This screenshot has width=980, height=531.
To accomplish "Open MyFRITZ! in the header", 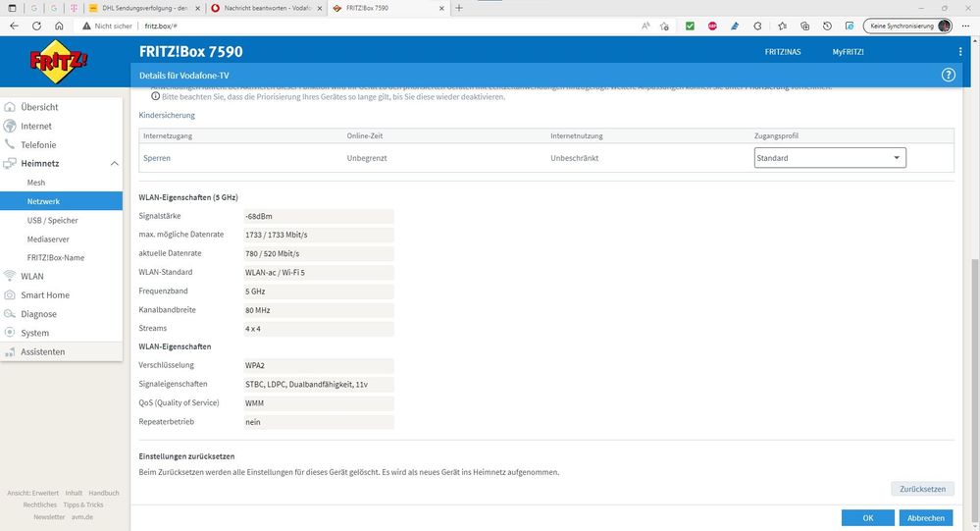I will click(x=849, y=52).
